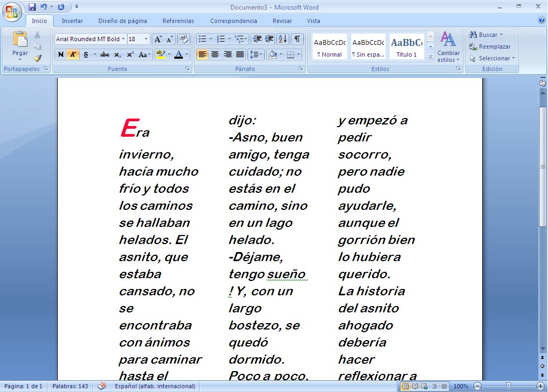The width and height of the screenshot is (548, 392).
Task: Open the font size dropdown
Action: click(145, 38)
